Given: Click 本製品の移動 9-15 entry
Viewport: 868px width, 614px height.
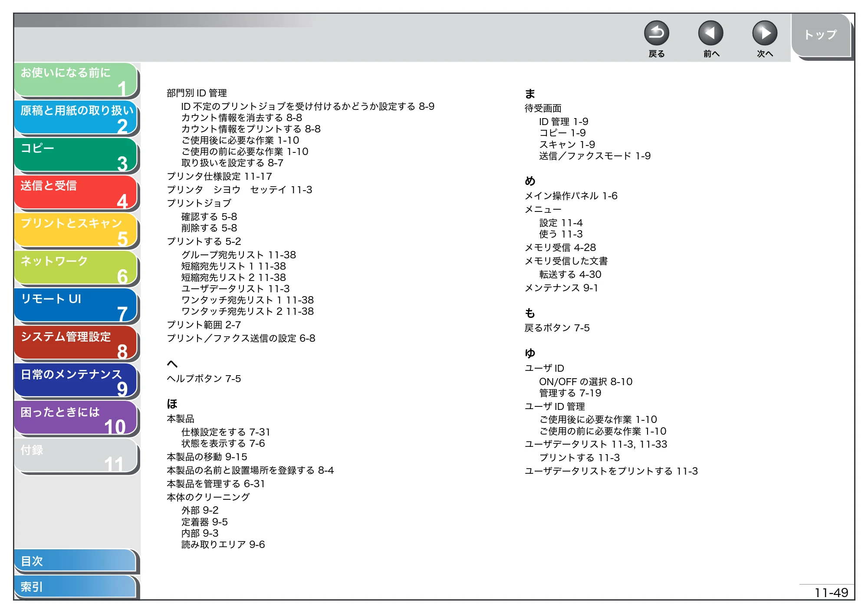Looking at the screenshot, I should pos(207,457).
